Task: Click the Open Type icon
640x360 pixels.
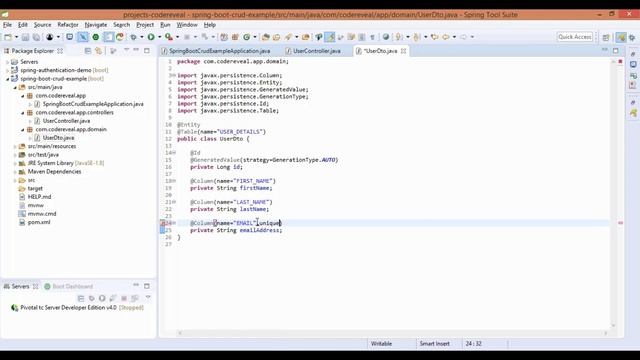Action: (265, 37)
